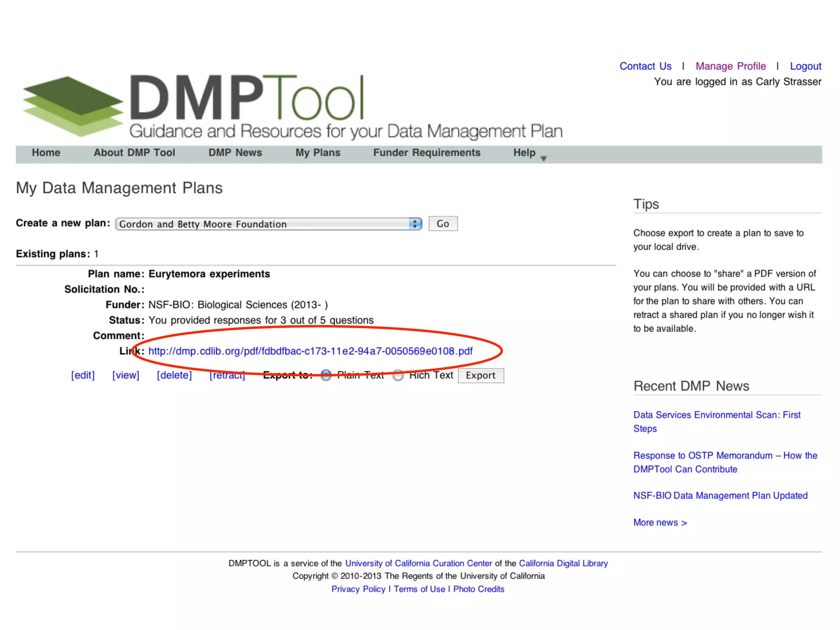Click the DMPTool stacked layers logo
Image resolution: width=840 pixels, height=630 pixels.
click(73, 106)
